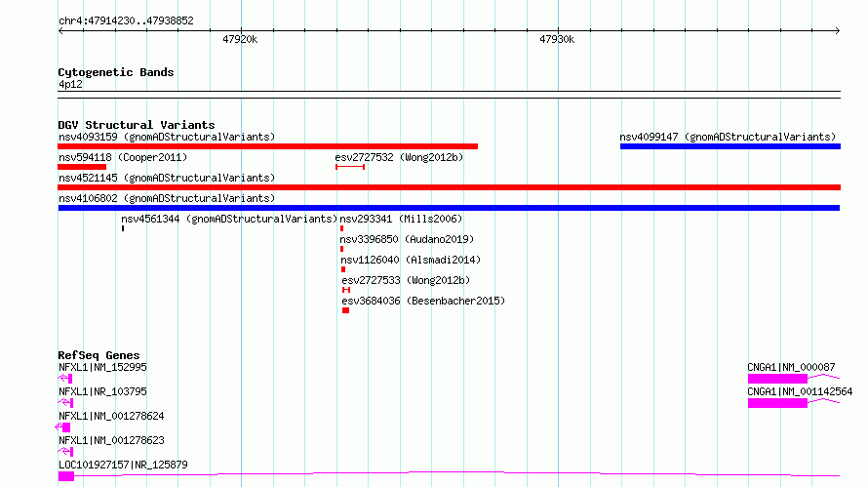
Task: Click the 47920k ruler tick label
Action: (x=240, y=39)
